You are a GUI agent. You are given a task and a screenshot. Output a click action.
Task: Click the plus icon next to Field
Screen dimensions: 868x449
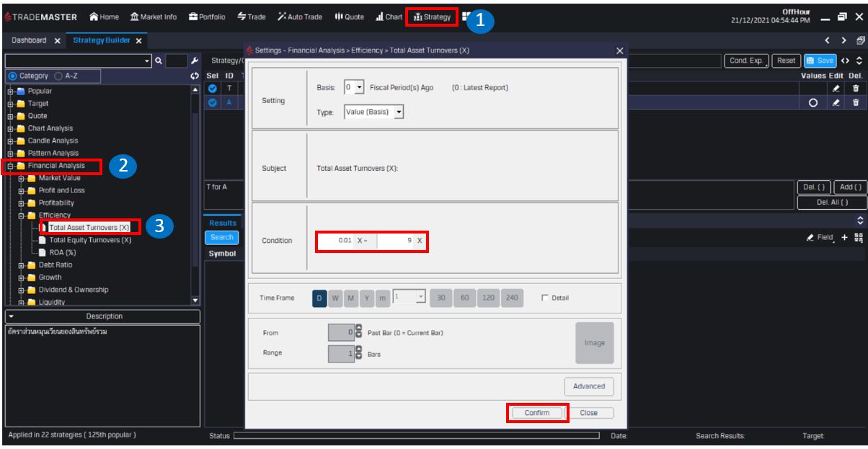(x=844, y=237)
